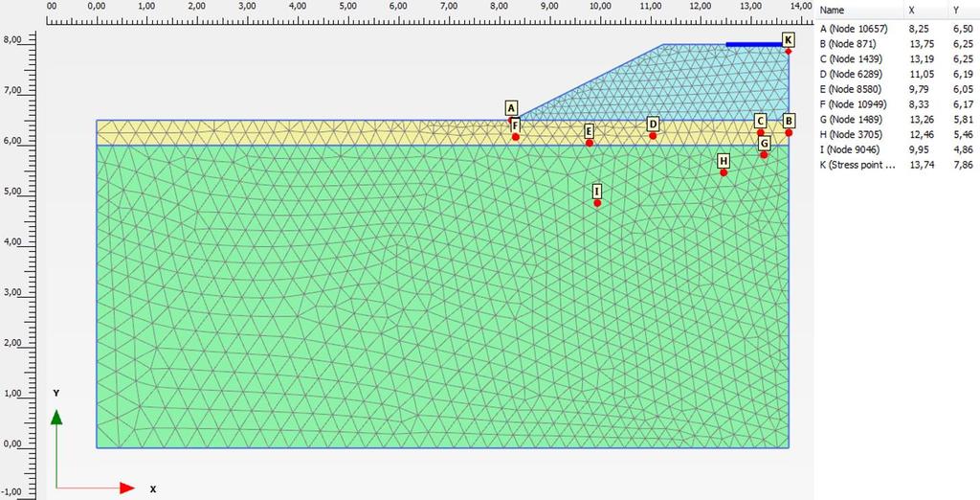Pick point marker H in the green layer

[724, 161]
